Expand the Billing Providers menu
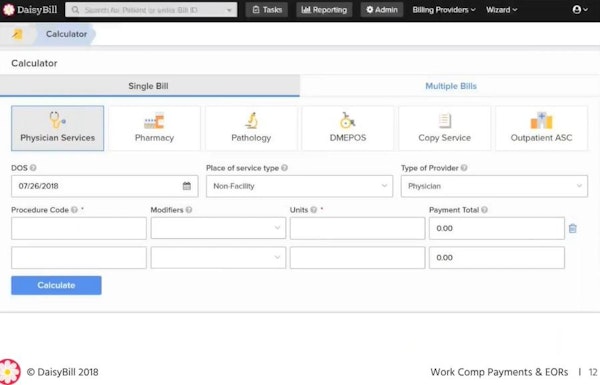 point(444,10)
